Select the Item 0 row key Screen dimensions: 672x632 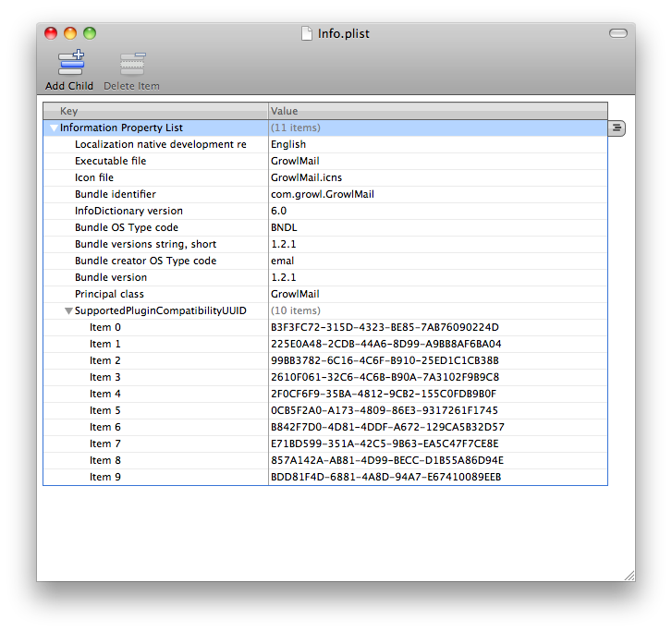click(105, 327)
